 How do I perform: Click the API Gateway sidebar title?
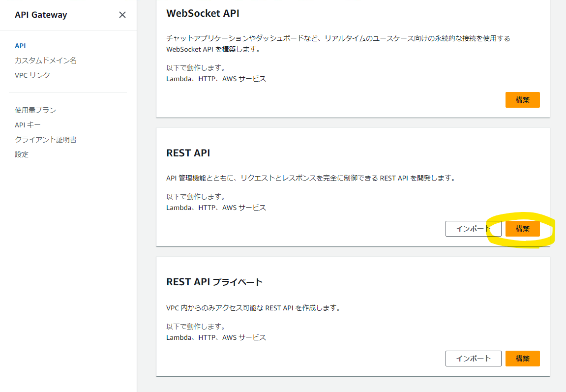(x=41, y=15)
